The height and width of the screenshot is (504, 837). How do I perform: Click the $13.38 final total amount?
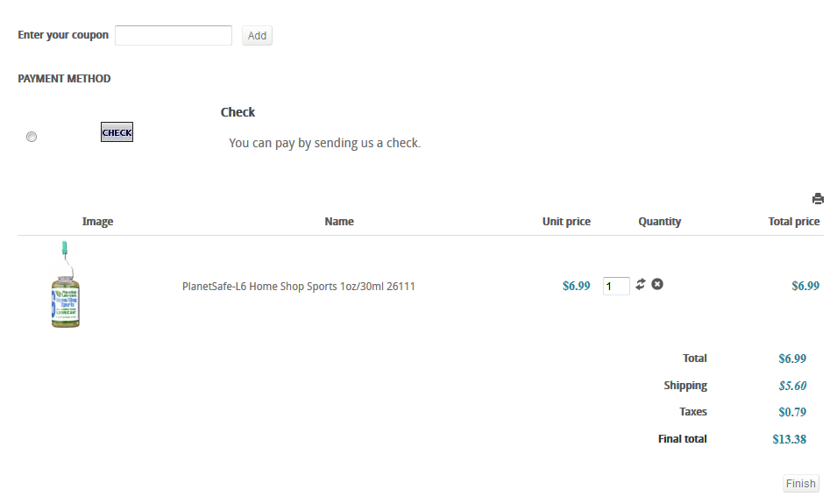point(789,439)
